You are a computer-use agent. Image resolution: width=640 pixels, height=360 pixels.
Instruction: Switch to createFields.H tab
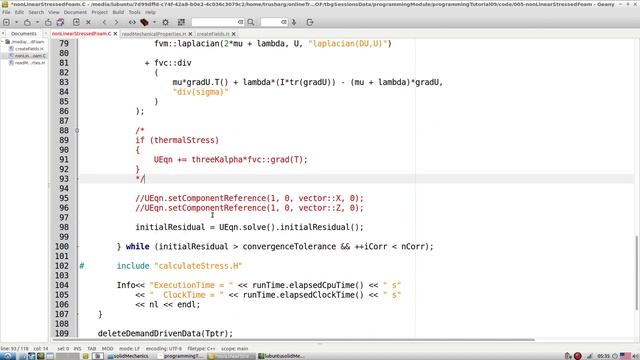pos(213,34)
